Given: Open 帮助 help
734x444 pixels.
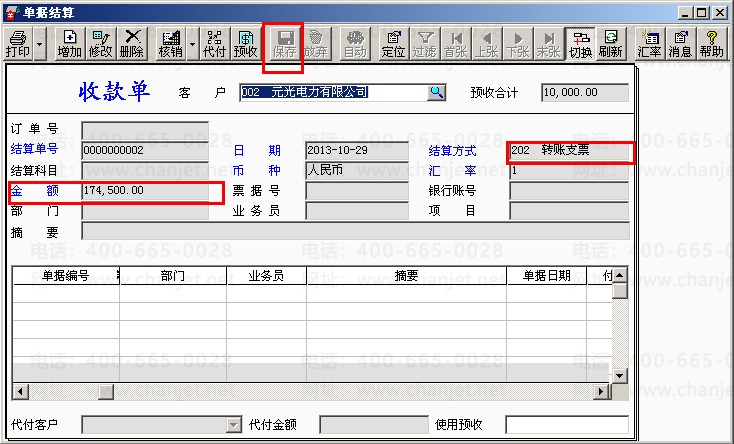Looking at the screenshot, I should [712, 44].
